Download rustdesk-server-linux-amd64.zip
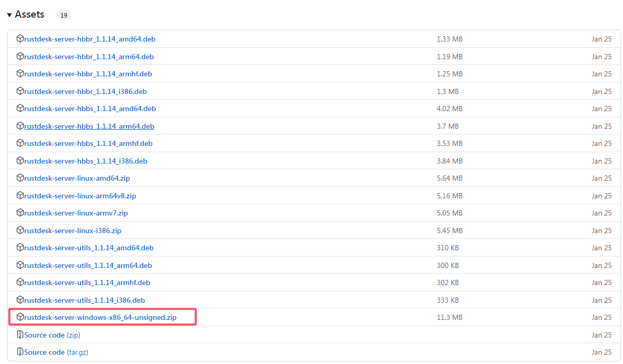The height and width of the screenshot is (364, 623). (x=77, y=178)
